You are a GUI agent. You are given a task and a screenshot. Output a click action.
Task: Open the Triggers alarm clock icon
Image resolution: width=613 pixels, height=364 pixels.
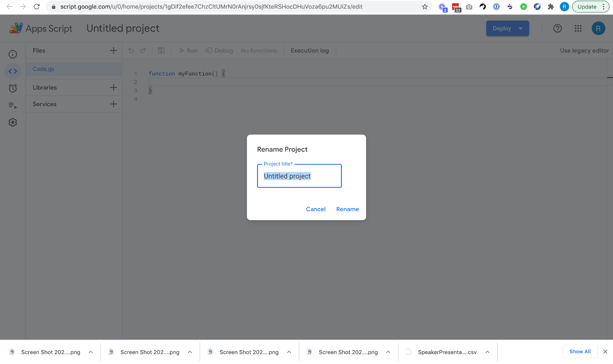pos(13,88)
